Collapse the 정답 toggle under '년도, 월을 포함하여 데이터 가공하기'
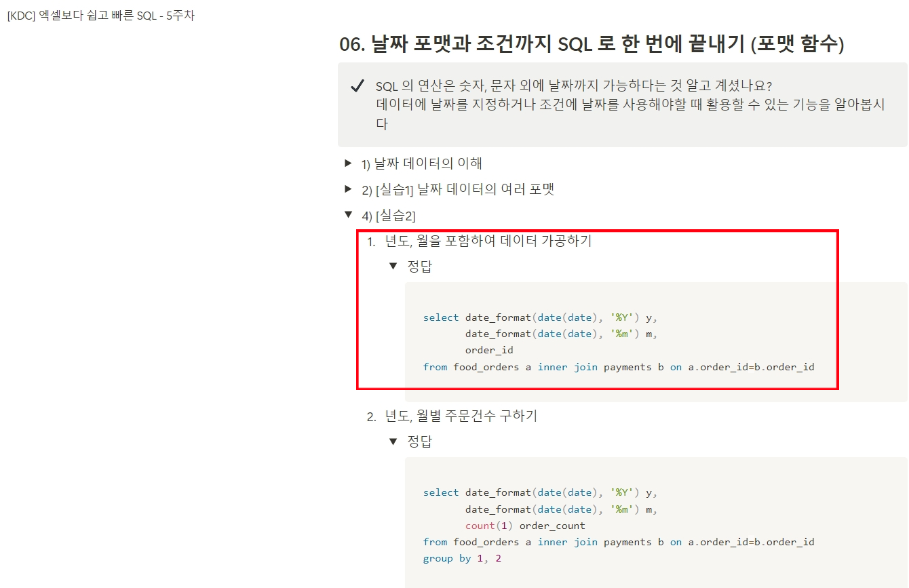 point(393,266)
